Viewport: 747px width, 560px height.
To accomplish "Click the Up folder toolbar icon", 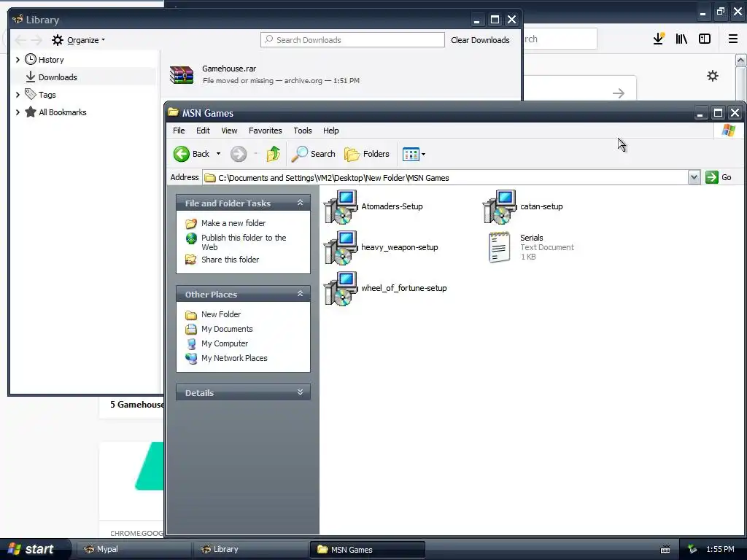I will click(x=274, y=154).
